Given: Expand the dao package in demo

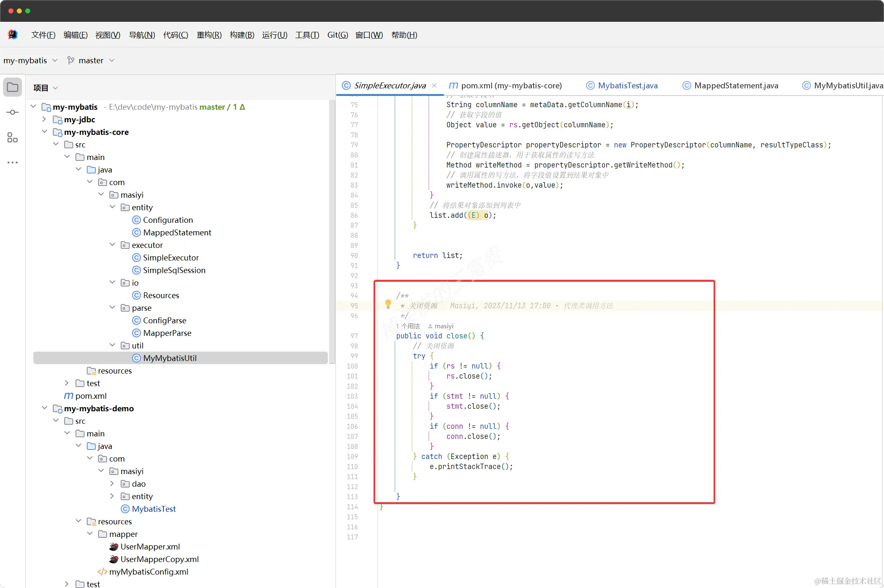Looking at the screenshot, I should (112, 484).
